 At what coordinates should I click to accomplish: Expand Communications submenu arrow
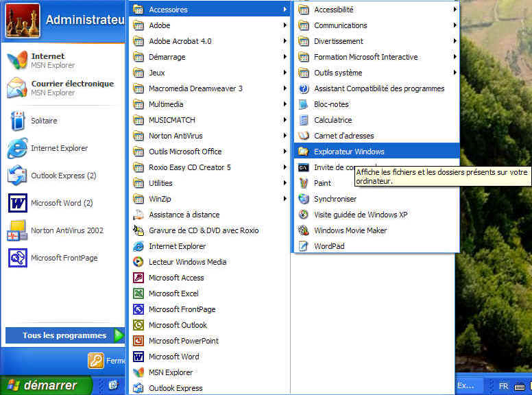(x=455, y=25)
